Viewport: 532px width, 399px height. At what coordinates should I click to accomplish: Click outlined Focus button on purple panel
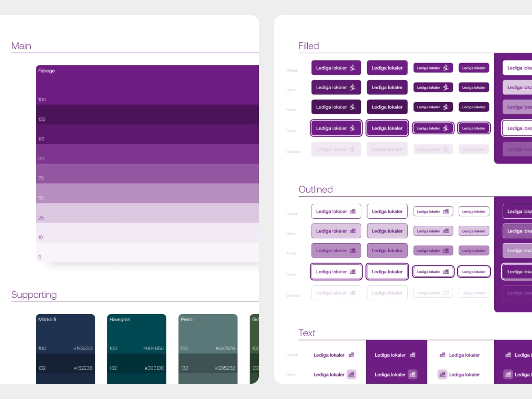click(517, 272)
